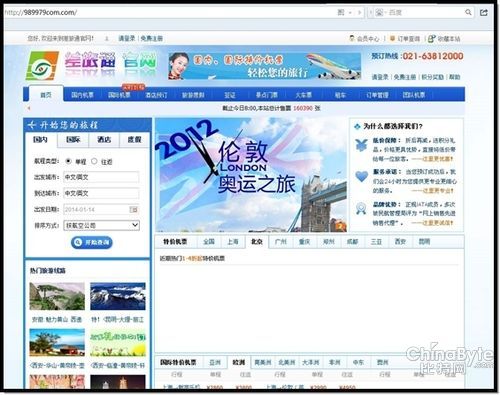This screenshot has height=395, width=500.
Task: Select the 全国 special fare tab
Action: point(209,242)
